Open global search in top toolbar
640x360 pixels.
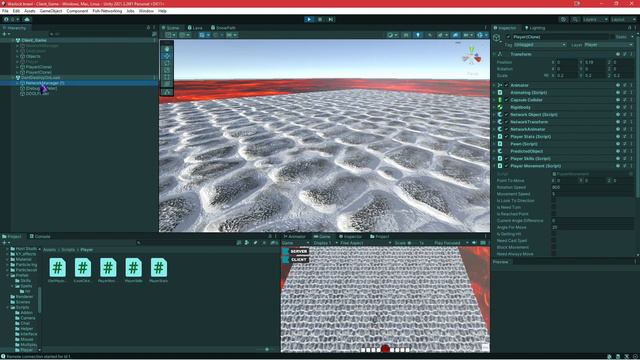pyautogui.click(x=575, y=20)
